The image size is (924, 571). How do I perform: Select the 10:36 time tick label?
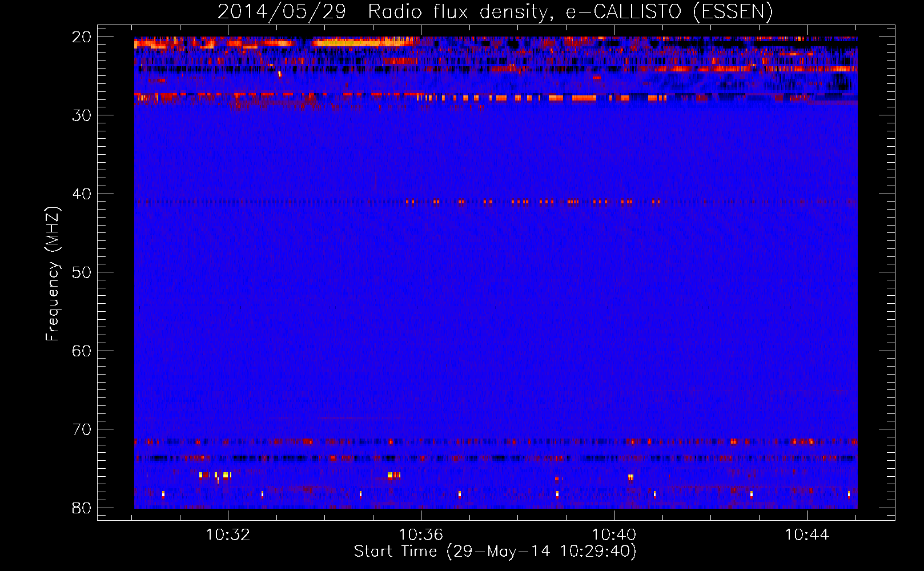tap(421, 535)
